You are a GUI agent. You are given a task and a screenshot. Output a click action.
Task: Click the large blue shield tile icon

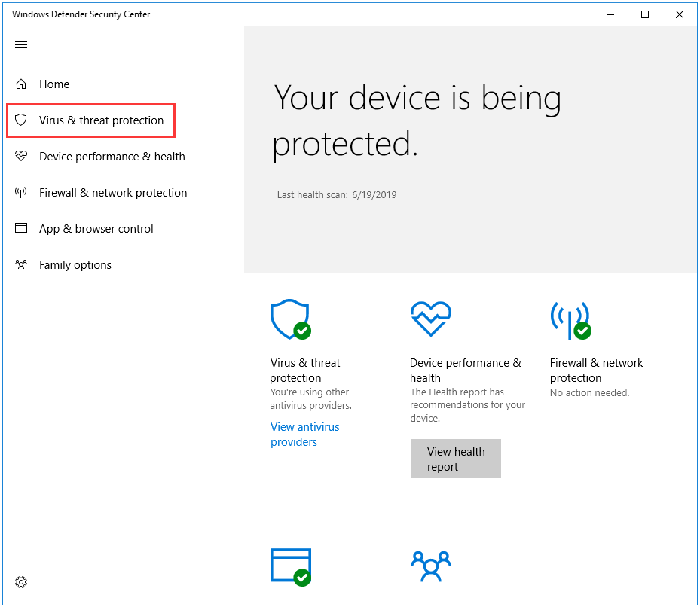pos(291,319)
